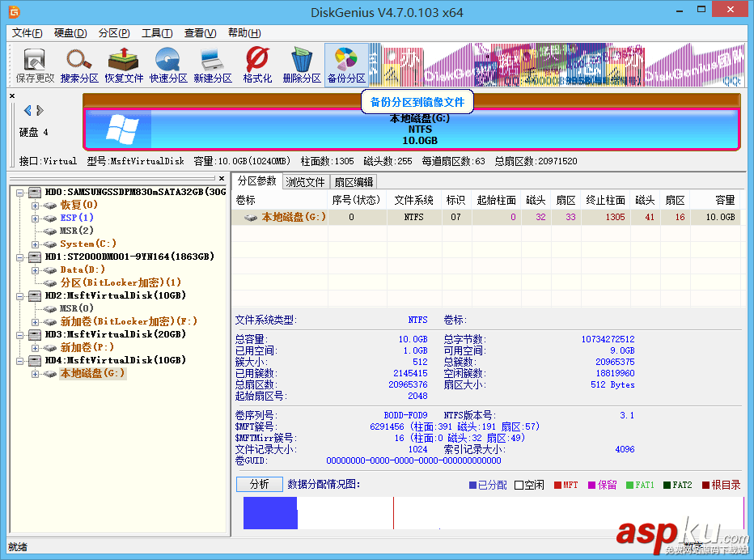This screenshot has height=560, width=754.
Task: Launch 快速分区 (quick partition) from the toolbar
Action: tap(167, 64)
